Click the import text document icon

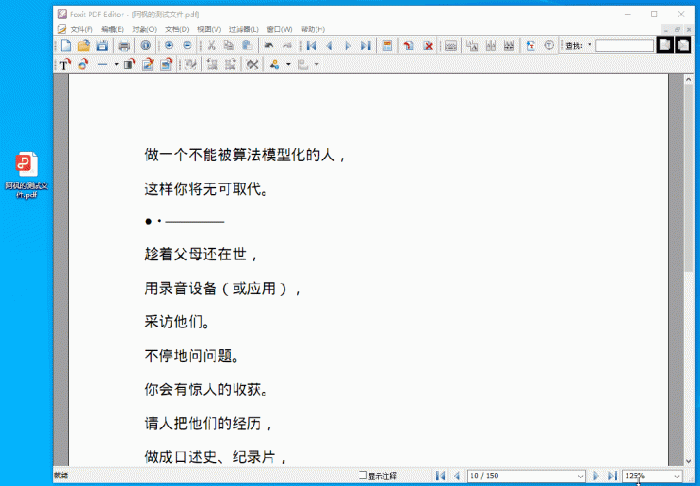click(530, 46)
